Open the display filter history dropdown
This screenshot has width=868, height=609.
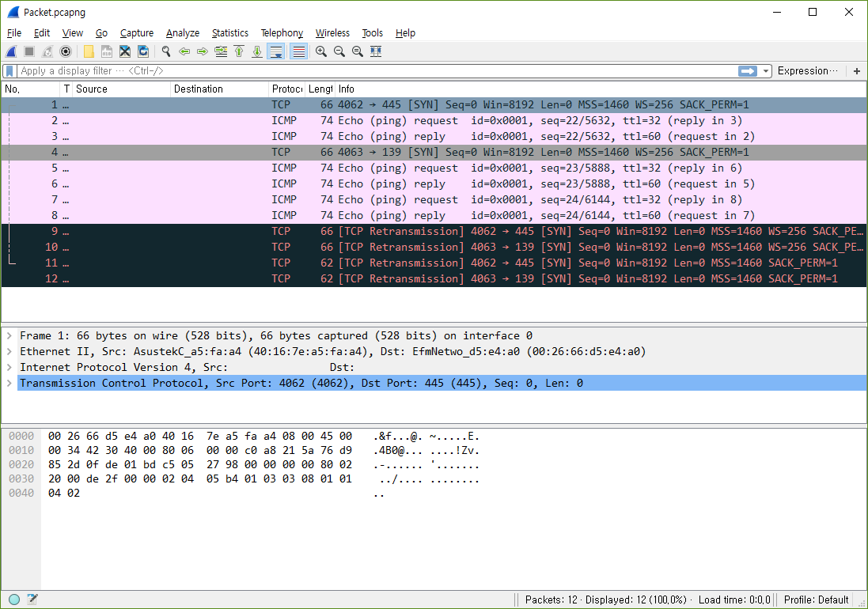(766, 71)
